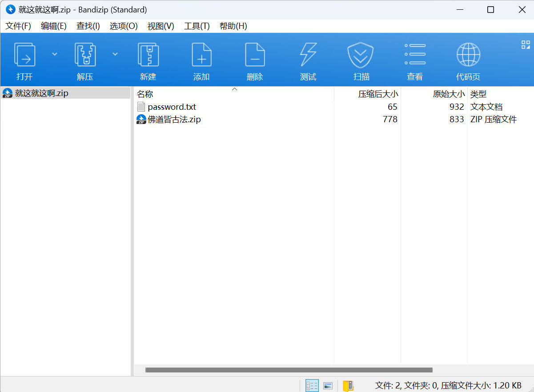Click the Delete (删除) toolbar icon
Screen dimensions: 534x392
(255, 55)
